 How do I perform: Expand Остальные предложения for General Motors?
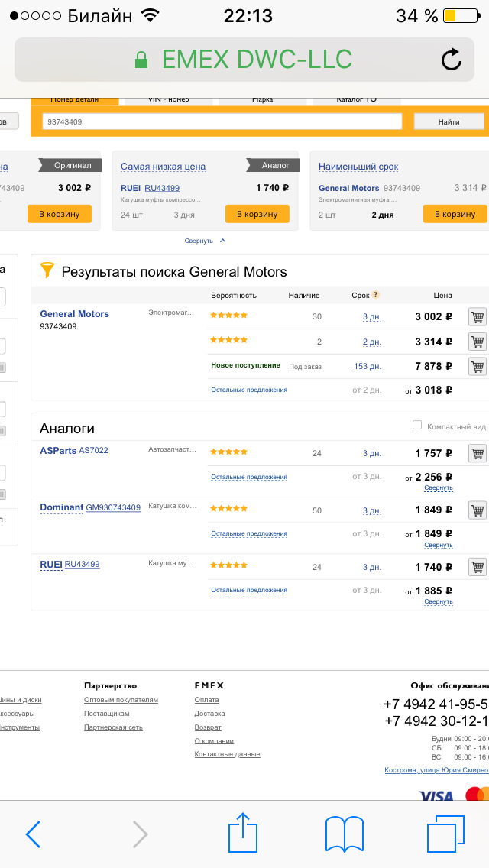[249, 390]
